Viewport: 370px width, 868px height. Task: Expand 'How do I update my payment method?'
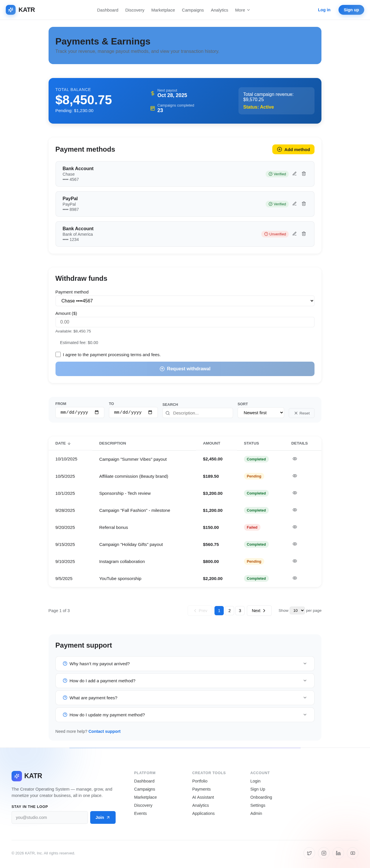click(x=185, y=715)
